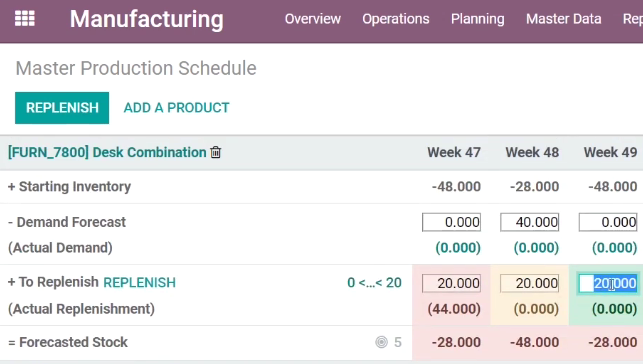
Task: Select the Week 47 To Replenish field
Action: coord(451,283)
